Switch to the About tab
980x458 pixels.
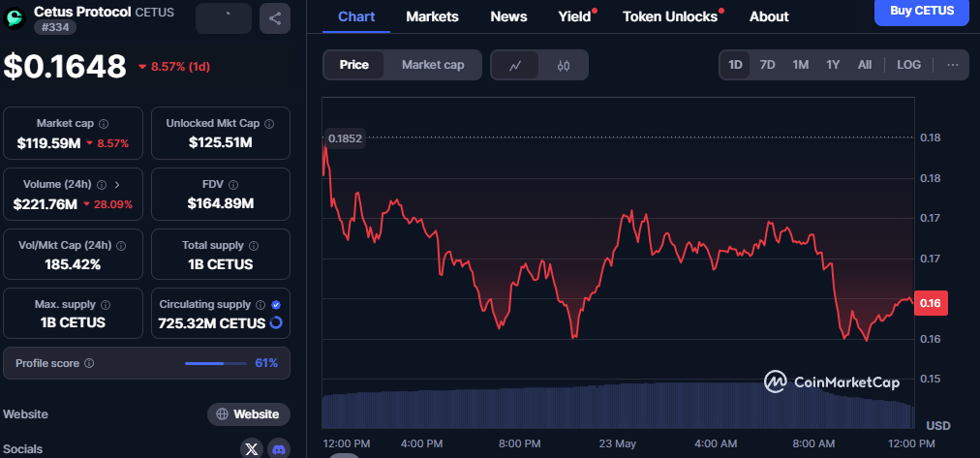pyautogui.click(x=769, y=16)
